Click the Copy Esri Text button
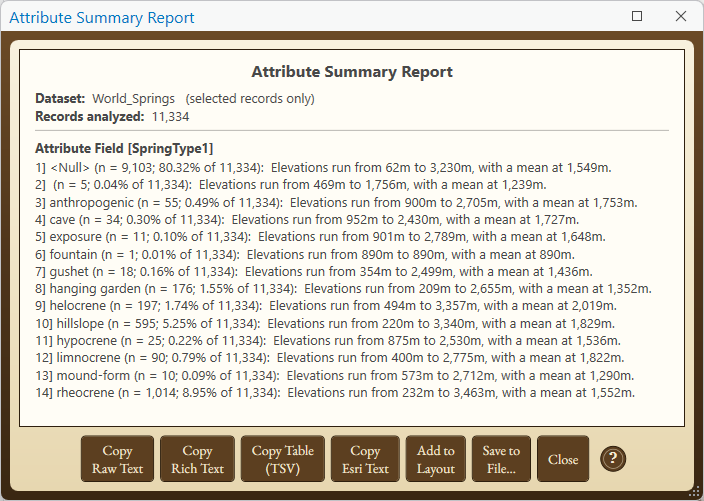The width and height of the screenshot is (704, 501). [x=365, y=459]
